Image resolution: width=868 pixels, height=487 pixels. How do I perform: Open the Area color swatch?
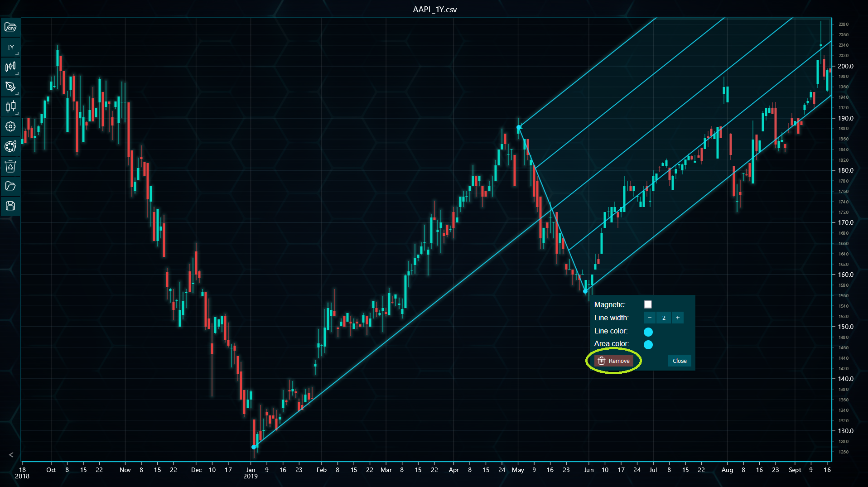coord(648,345)
